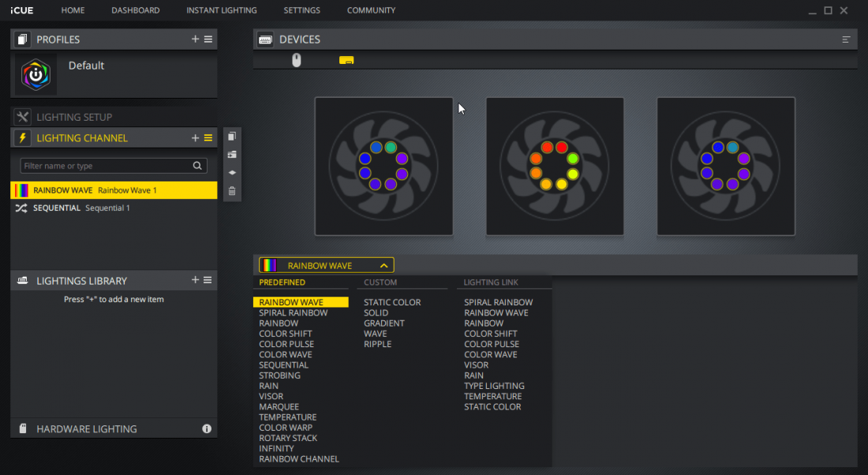Choose Spiral Rainbow from the Predefined list
The width and height of the screenshot is (868, 475).
pos(293,313)
